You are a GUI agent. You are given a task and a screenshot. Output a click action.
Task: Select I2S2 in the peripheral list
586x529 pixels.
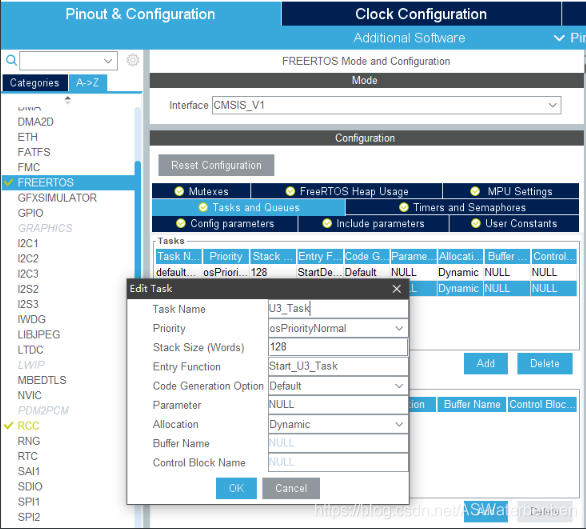point(28,289)
